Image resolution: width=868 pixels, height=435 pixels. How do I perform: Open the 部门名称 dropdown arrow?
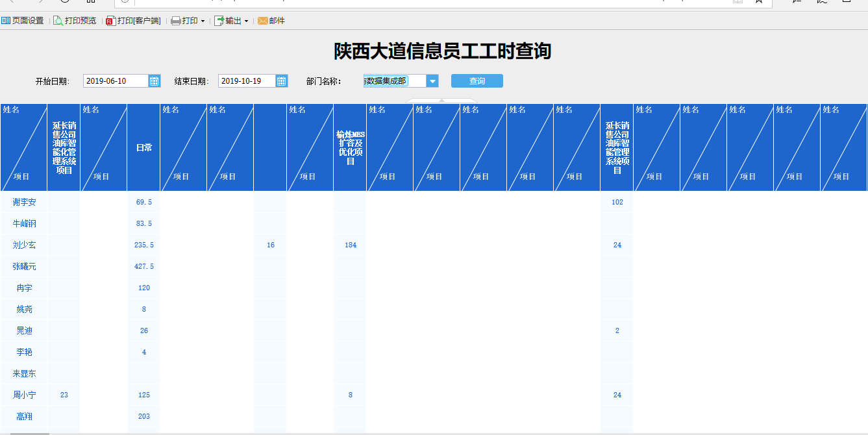pyautogui.click(x=433, y=81)
